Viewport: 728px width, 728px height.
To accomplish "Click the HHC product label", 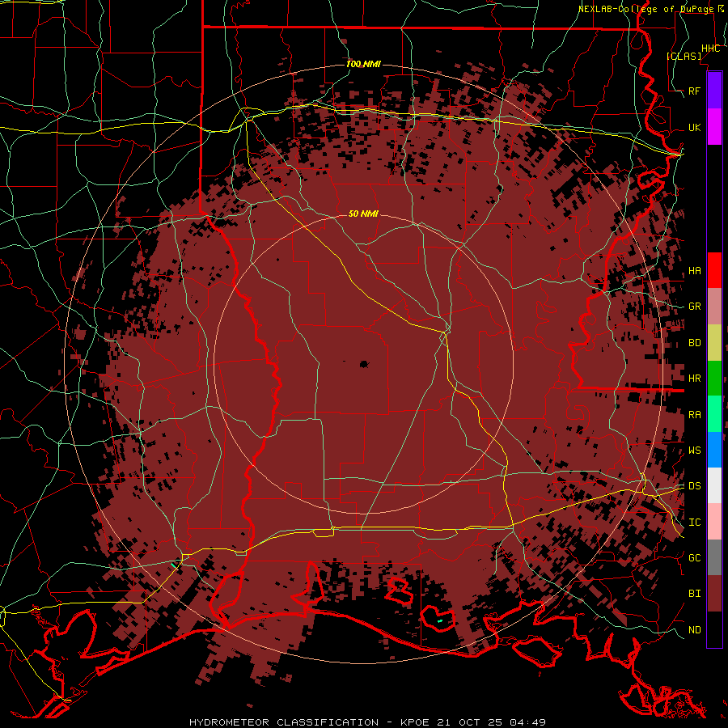I will [x=711, y=49].
